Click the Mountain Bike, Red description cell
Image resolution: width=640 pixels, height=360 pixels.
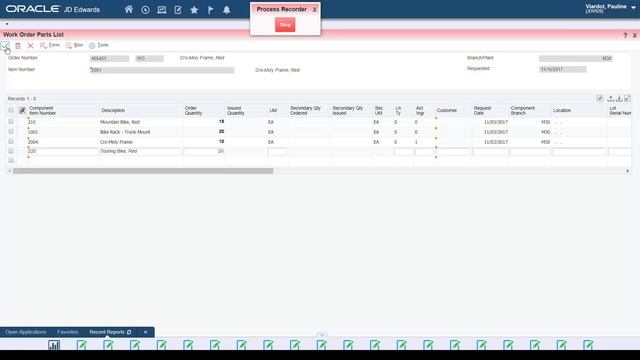(140, 122)
